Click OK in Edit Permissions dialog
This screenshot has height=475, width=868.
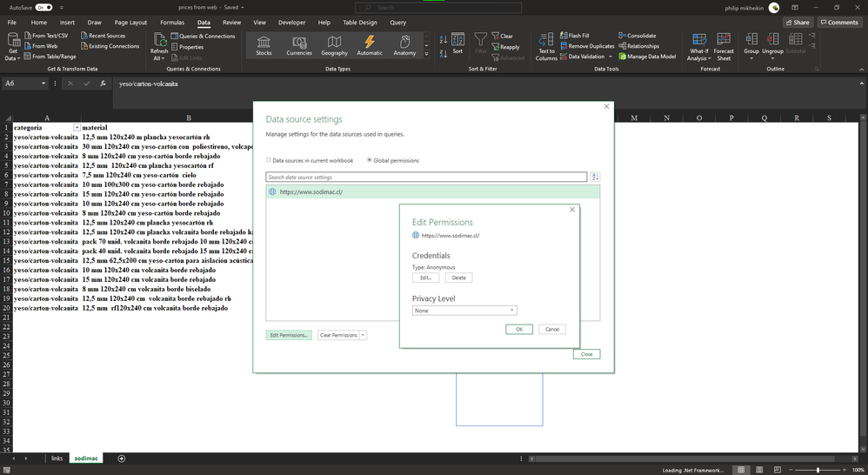click(x=519, y=329)
